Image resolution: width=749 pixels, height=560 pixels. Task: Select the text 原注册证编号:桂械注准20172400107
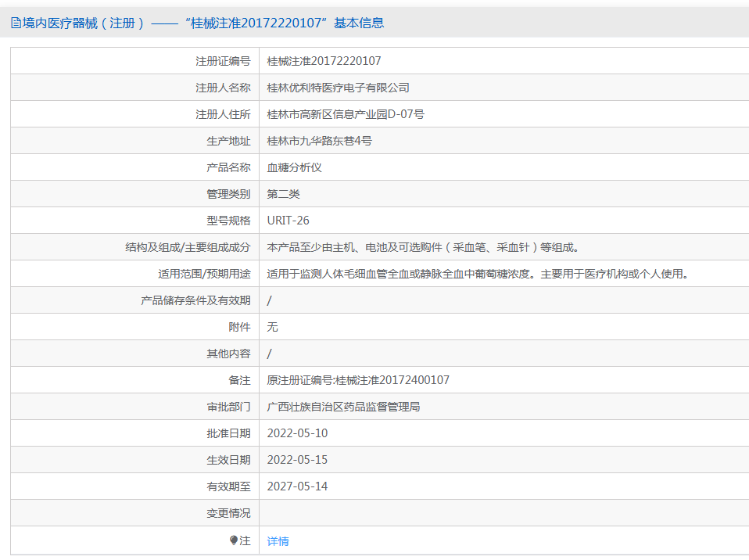pyautogui.click(x=358, y=380)
